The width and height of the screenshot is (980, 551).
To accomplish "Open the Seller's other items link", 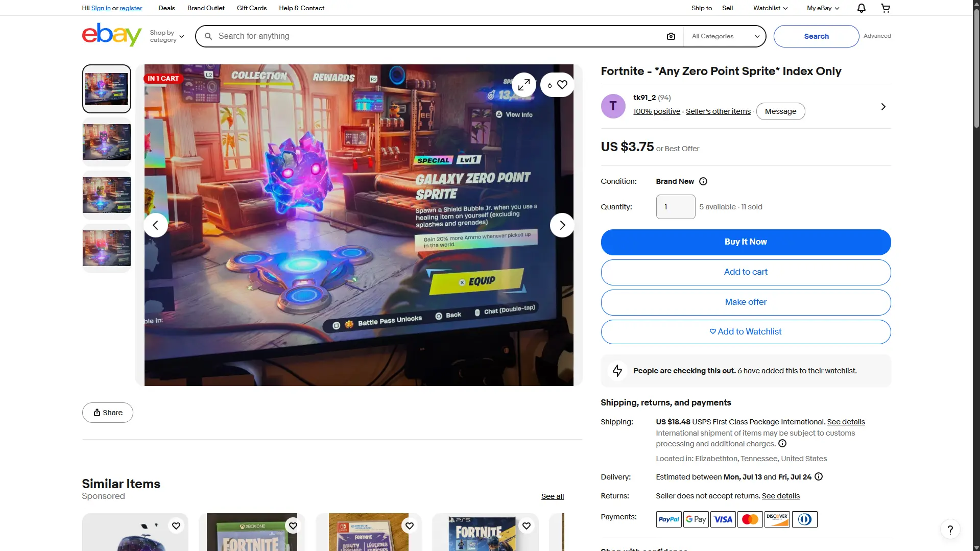I will (x=718, y=111).
